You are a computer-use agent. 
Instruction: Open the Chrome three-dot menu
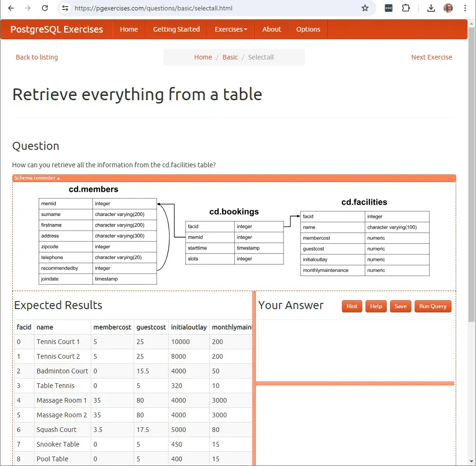tap(465, 8)
